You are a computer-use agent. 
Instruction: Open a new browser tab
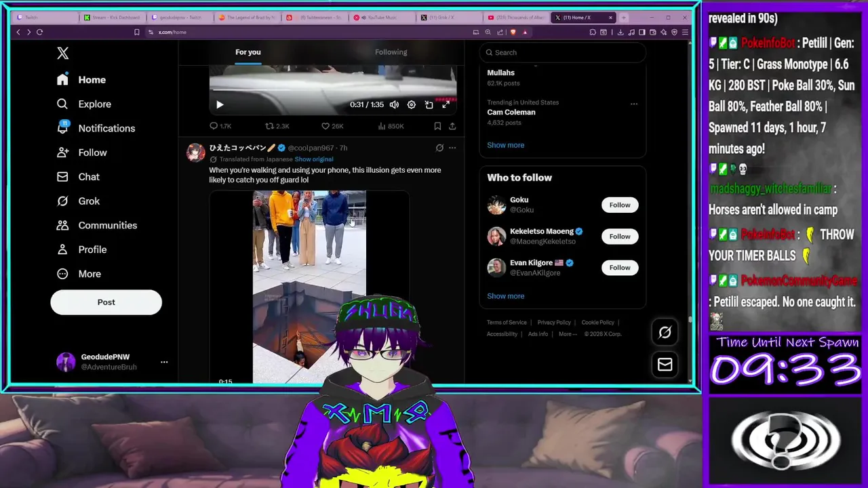tap(624, 18)
